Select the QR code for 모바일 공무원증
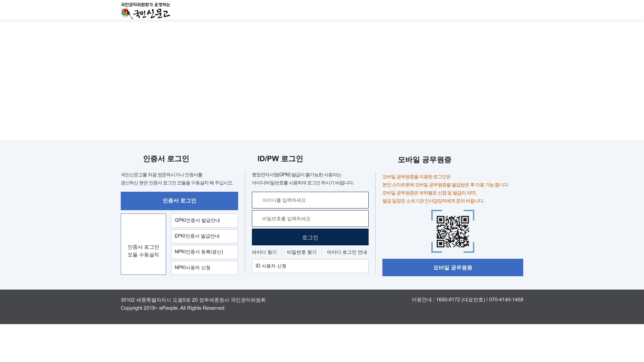This screenshot has height=362, width=644. pos(452,231)
